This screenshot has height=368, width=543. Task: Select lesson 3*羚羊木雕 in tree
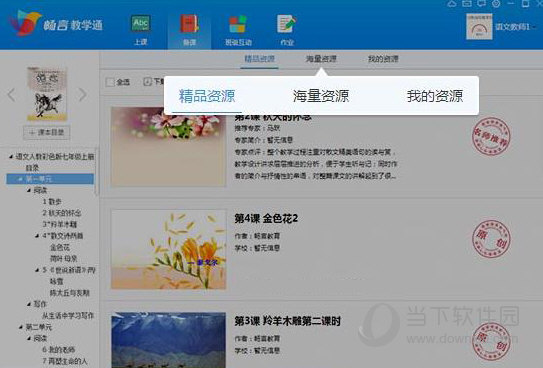coord(60,224)
